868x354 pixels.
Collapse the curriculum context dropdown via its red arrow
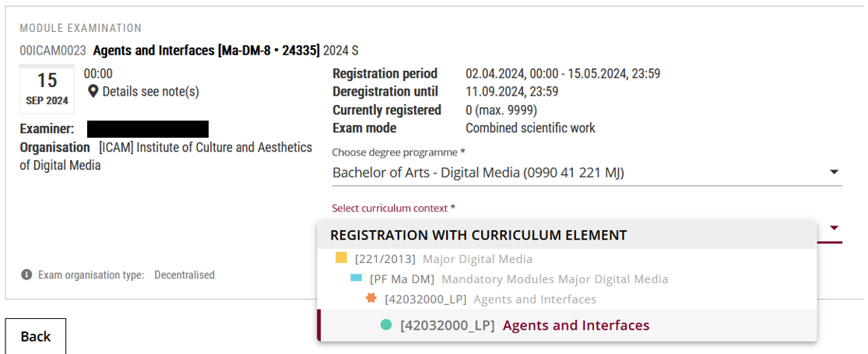[x=835, y=227]
